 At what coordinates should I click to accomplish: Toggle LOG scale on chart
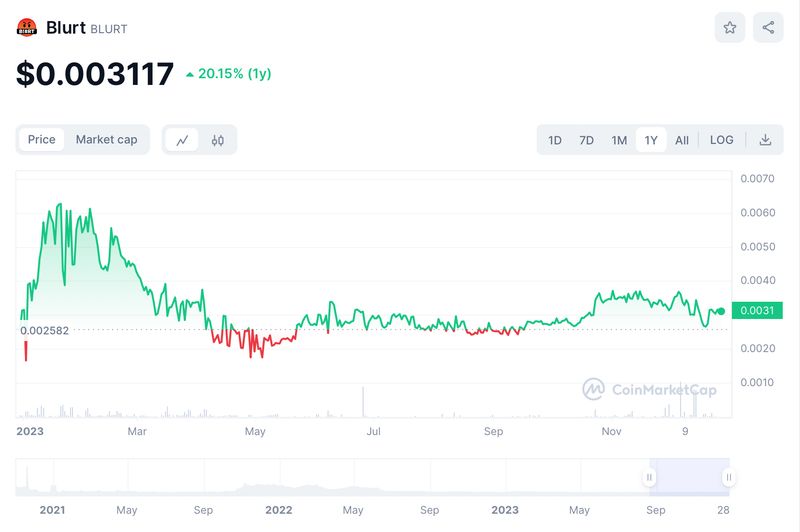pos(721,140)
